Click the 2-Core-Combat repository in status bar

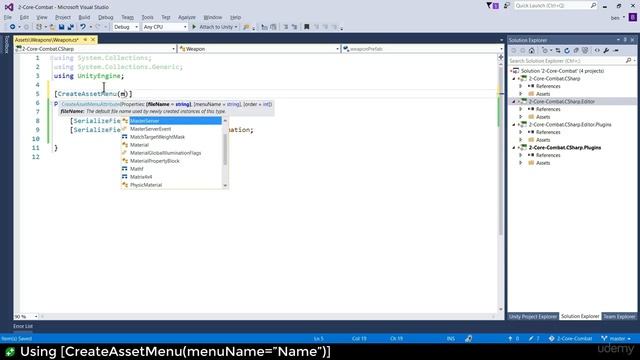(571, 338)
